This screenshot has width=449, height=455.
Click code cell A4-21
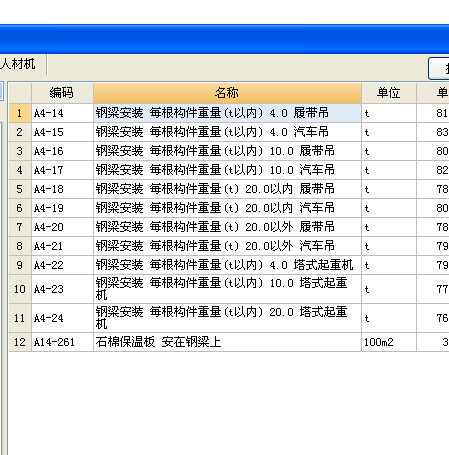point(62,246)
